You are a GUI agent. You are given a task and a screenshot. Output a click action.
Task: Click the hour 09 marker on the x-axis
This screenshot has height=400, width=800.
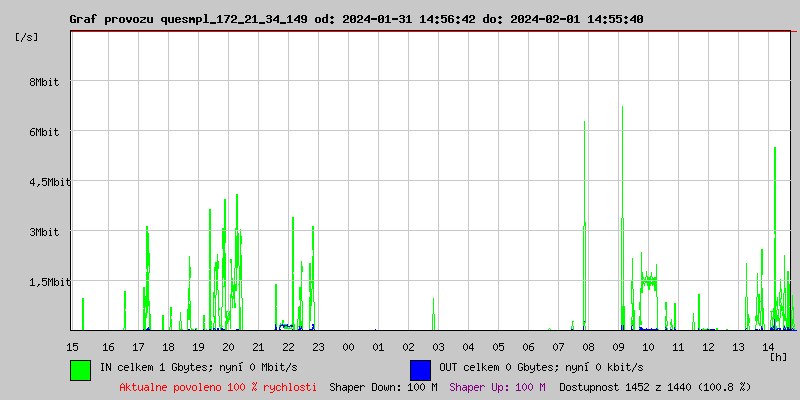tap(618, 346)
